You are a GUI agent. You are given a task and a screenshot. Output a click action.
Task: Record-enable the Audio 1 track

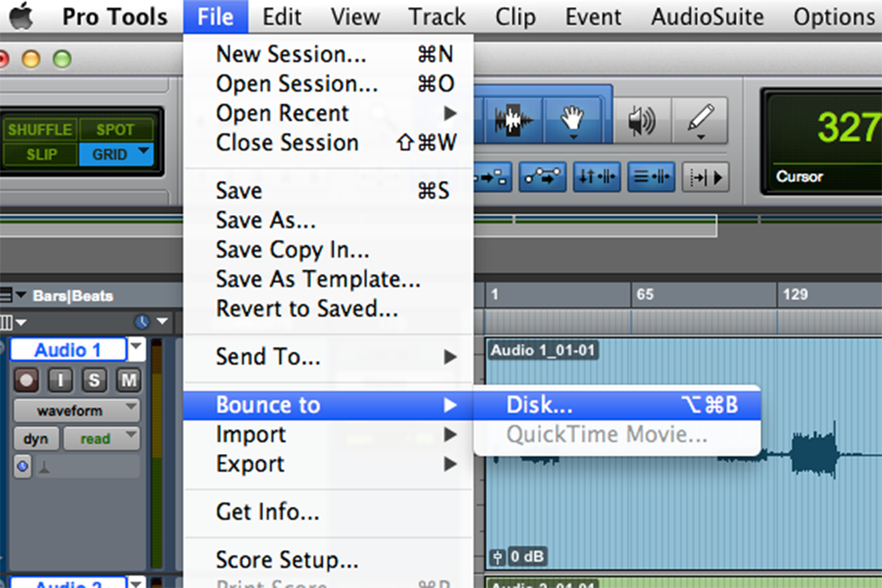[x=26, y=381]
